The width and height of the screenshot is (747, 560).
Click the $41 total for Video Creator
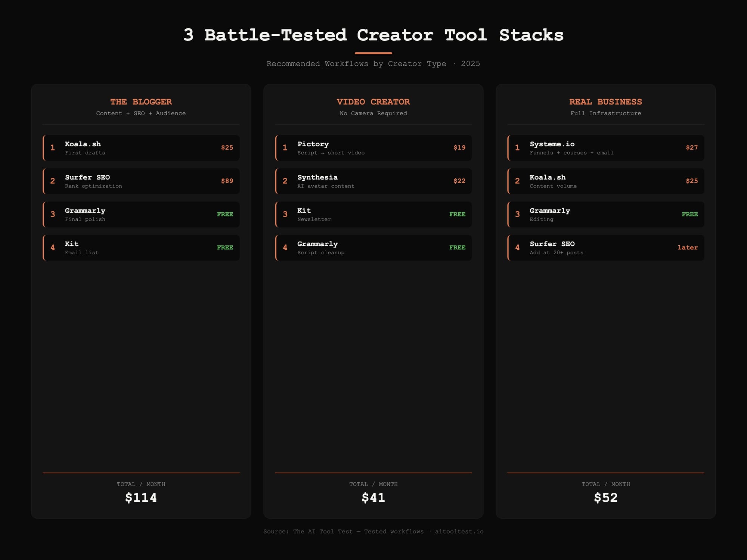[373, 497]
